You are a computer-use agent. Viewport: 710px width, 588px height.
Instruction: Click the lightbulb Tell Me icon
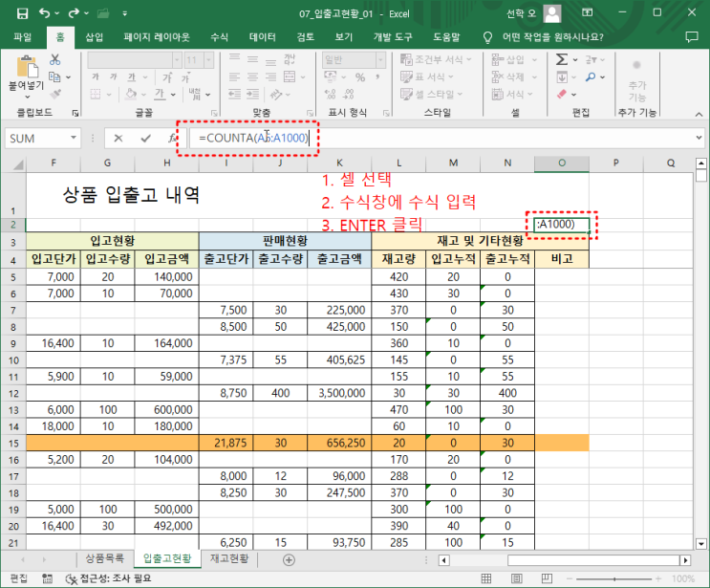point(487,37)
